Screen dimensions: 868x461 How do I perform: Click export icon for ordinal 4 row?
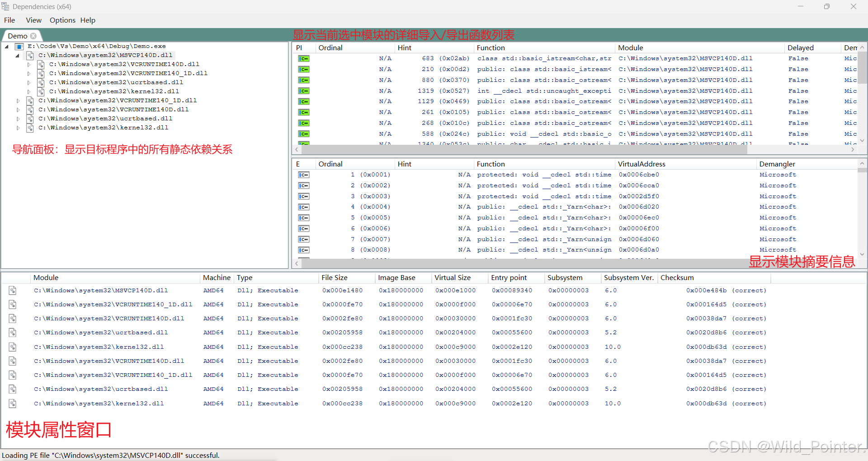point(304,207)
